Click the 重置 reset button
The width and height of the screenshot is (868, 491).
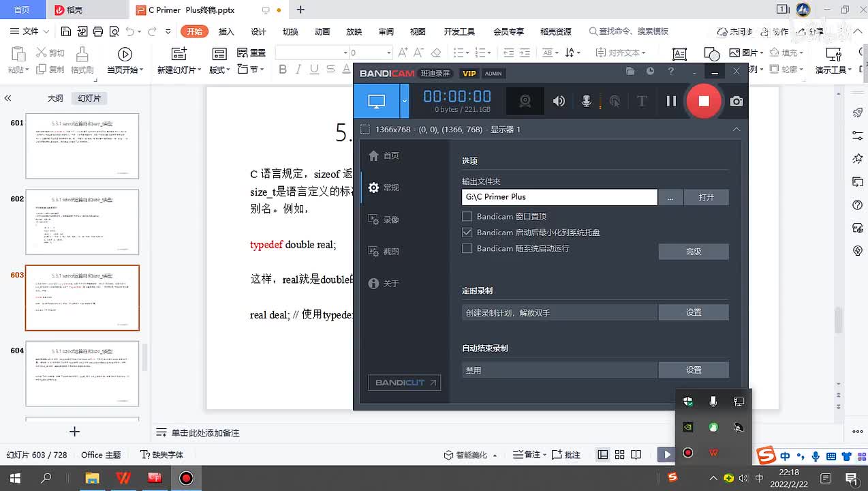[x=251, y=53]
